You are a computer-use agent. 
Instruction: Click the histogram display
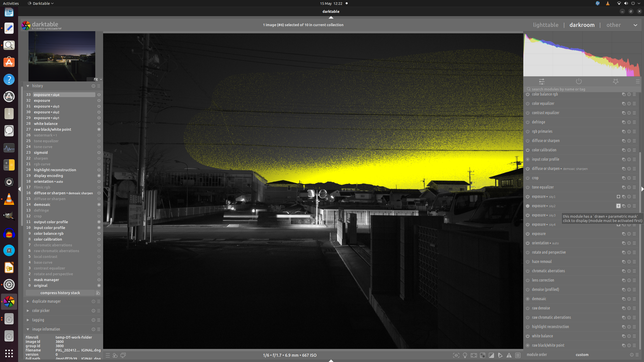point(582,54)
